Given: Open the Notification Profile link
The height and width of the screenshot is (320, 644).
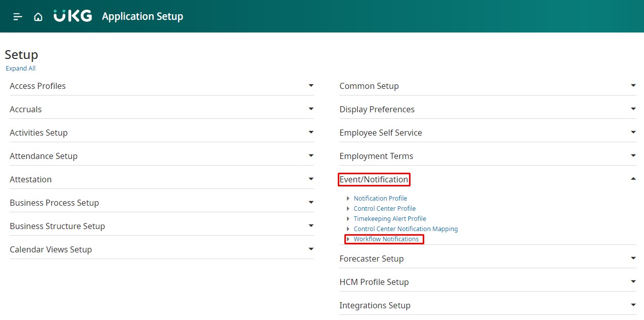Looking at the screenshot, I should [x=380, y=199].
